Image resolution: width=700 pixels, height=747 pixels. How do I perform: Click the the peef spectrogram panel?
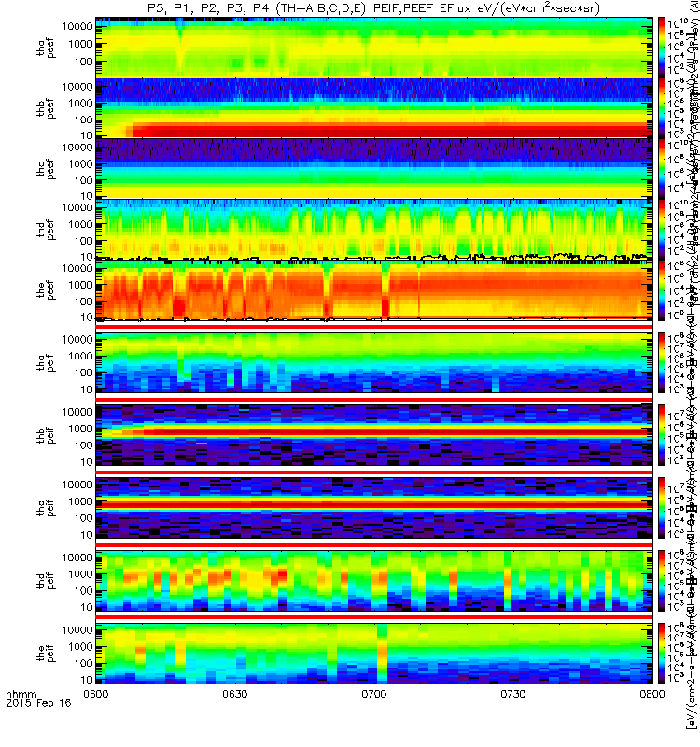pyautogui.click(x=374, y=289)
